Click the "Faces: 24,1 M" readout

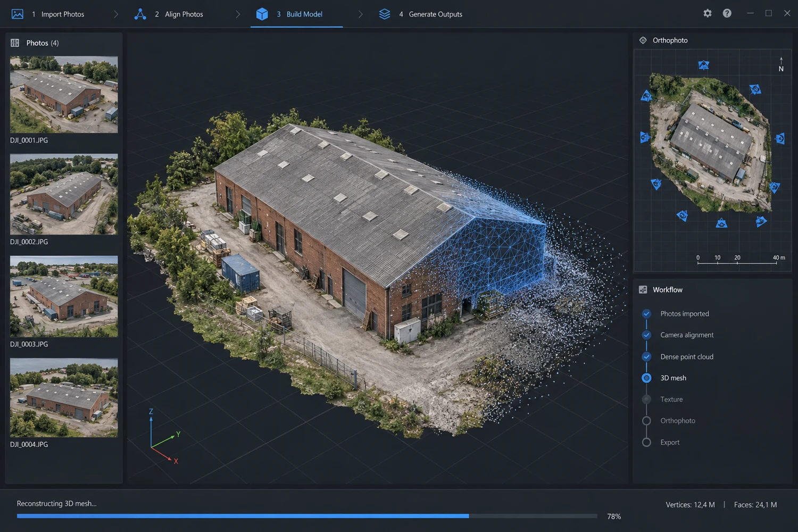[x=755, y=505]
